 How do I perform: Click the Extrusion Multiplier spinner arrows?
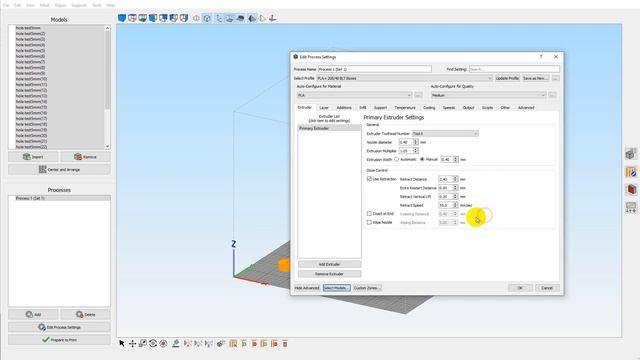click(416, 151)
